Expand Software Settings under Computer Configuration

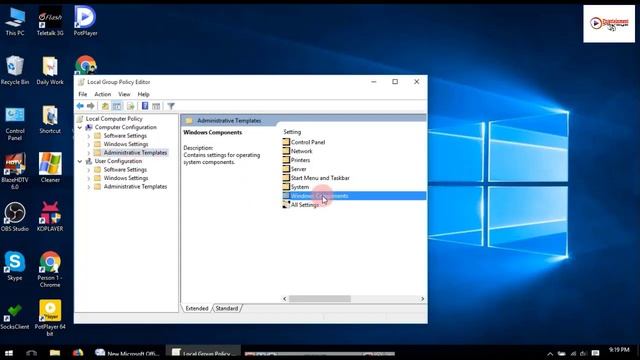89,136
